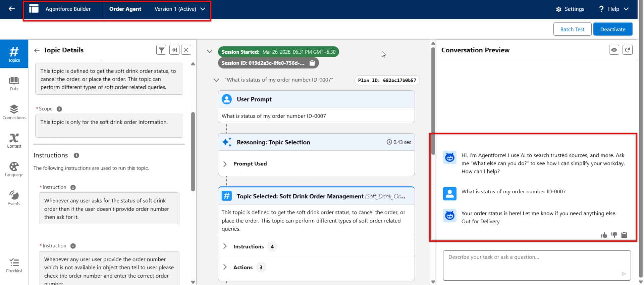644x285 pixels.
Task: Click the topic description text box
Action: (109, 79)
